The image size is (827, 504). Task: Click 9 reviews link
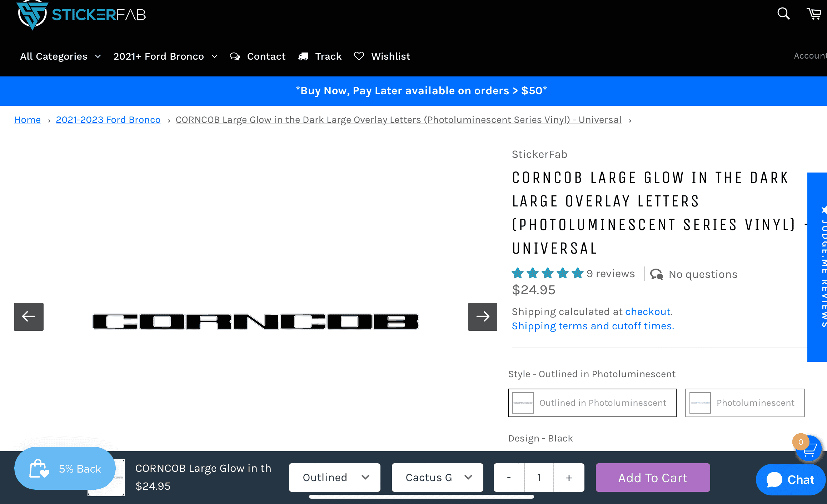point(611,274)
